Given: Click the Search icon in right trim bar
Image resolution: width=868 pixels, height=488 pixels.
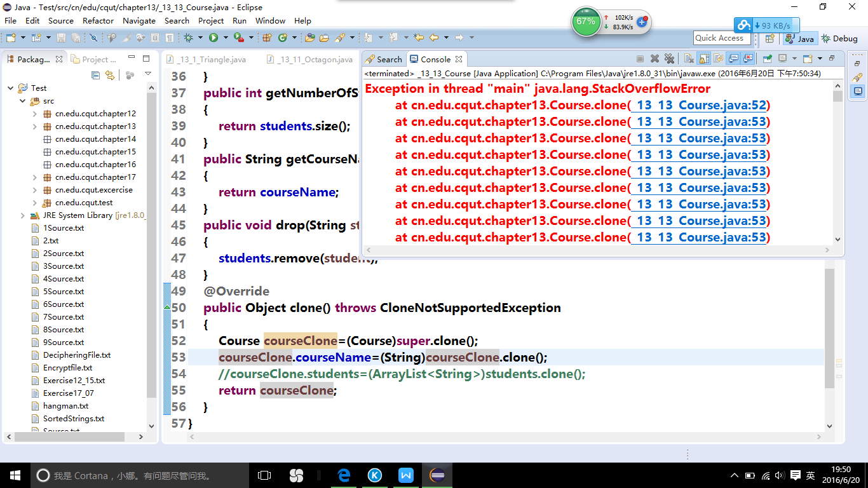Looking at the screenshot, I should 858,78.
